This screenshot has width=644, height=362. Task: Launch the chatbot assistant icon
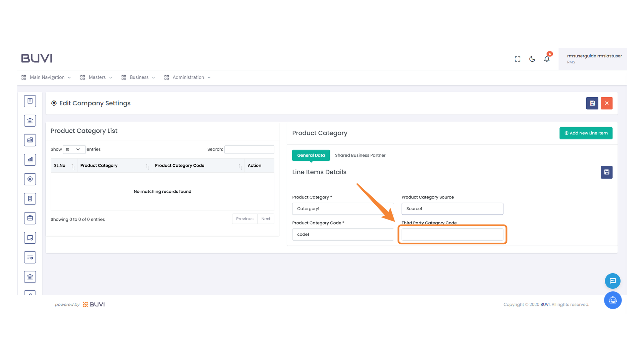[613, 300]
